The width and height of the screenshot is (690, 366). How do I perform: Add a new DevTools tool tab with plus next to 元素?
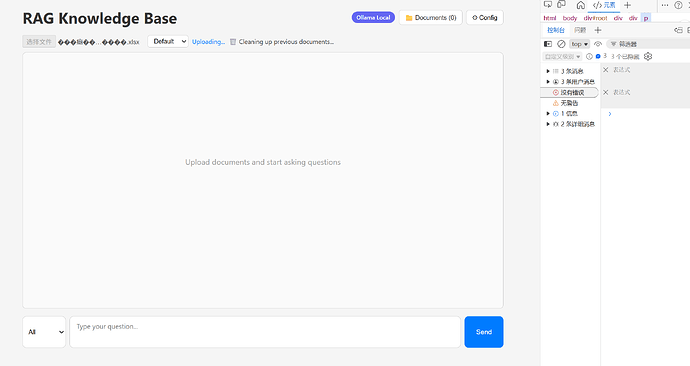(x=628, y=5)
